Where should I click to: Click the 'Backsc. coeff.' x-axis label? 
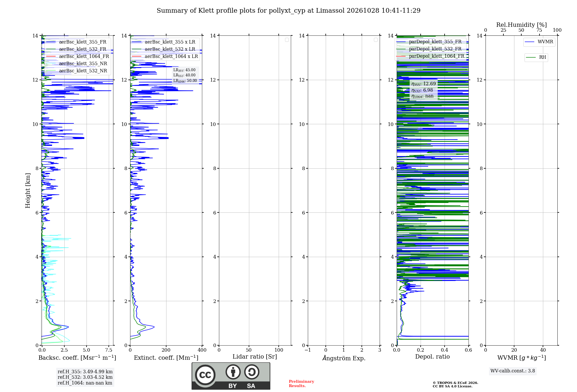pos(77,358)
